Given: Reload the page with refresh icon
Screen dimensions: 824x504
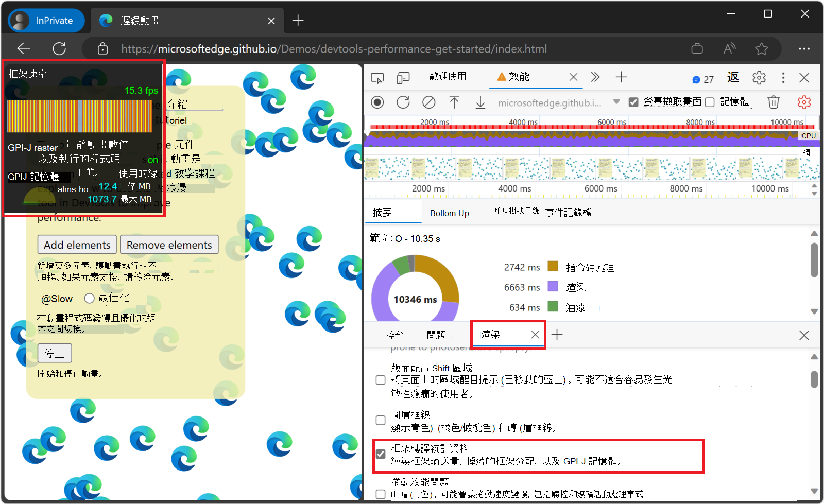Looking at the screenshot, I should coord(59,49).
